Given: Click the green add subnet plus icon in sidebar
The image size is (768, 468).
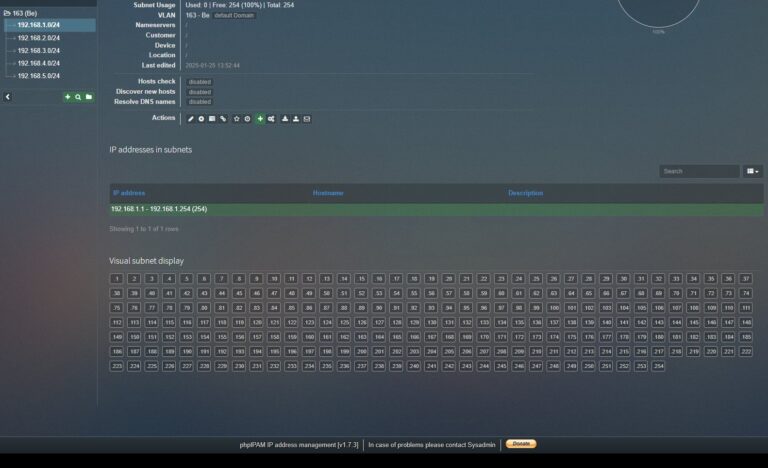Looking at the screenshot, I should pyautogui.click(x=68, y=97).
